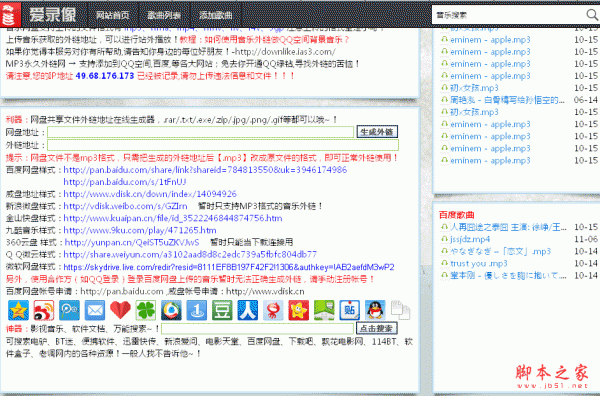Click the round multicolor swirl share icon

(171, 310)
